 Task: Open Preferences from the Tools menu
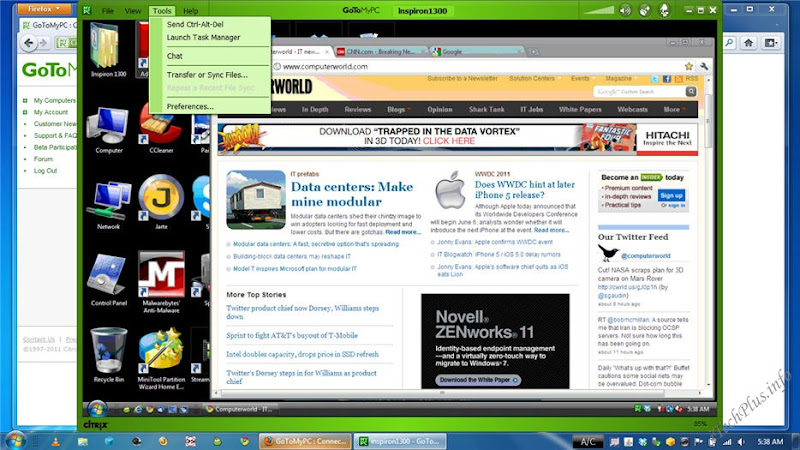tap(190, 107)
